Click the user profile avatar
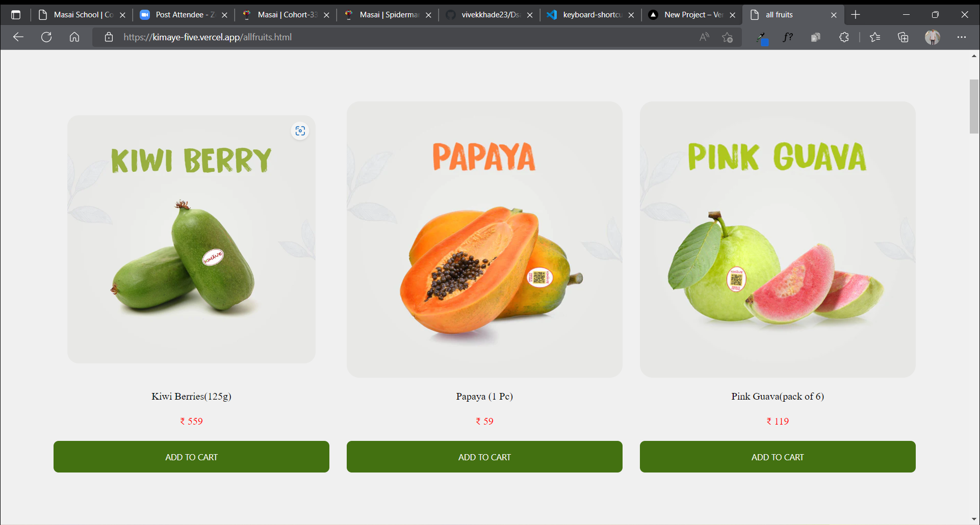 (x=933, y=37)
